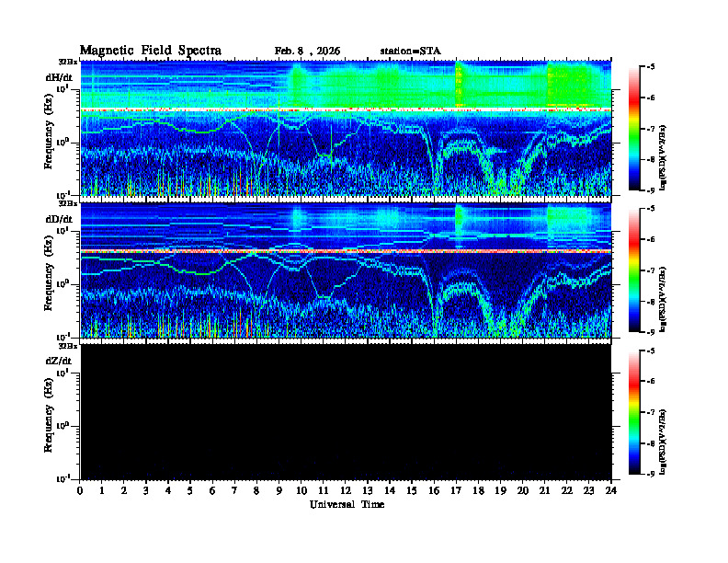Click hour "19" on the time axis
Screen dimensions: 728x563
[500, 491]
